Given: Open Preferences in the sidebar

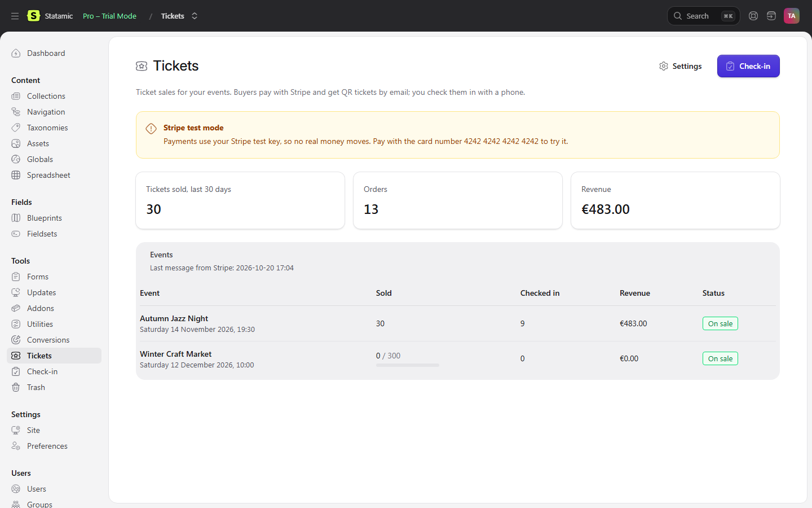Looking at the screenshot, I should (x=54, y=446).
